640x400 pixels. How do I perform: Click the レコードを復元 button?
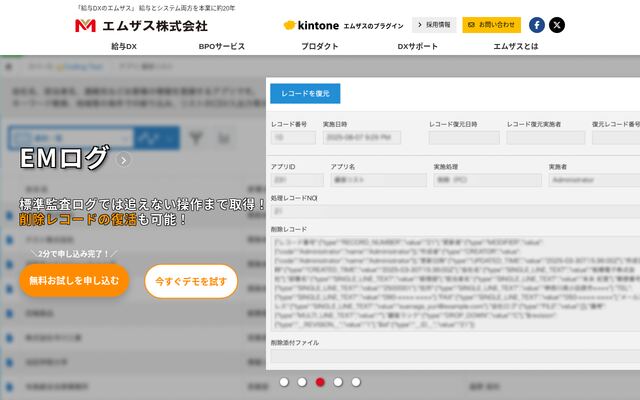[x=305, y=93]
